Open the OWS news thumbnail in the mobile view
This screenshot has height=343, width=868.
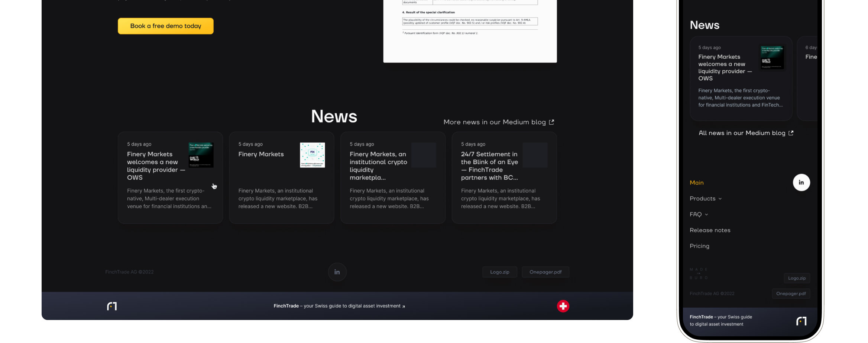(772, 58)
